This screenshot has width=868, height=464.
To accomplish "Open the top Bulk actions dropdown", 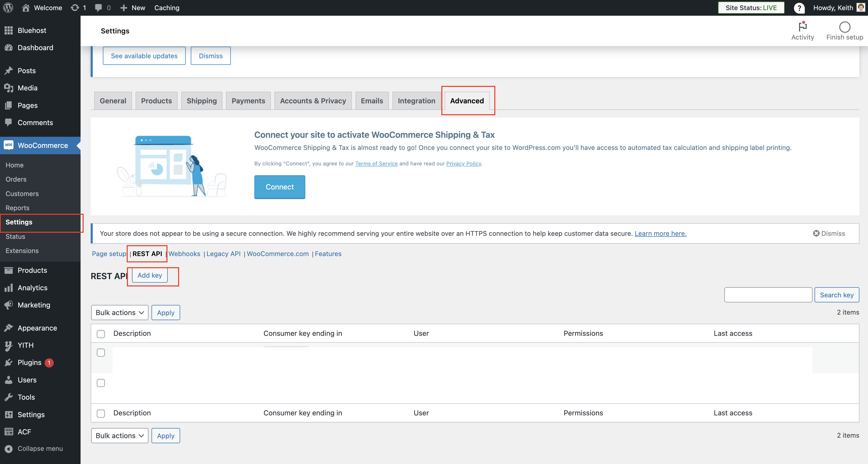I will tap(120, 312).
